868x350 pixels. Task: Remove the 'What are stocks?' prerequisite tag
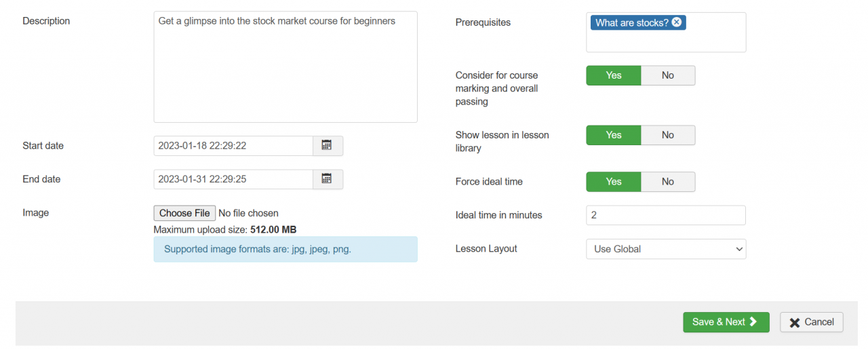point(677,22)
